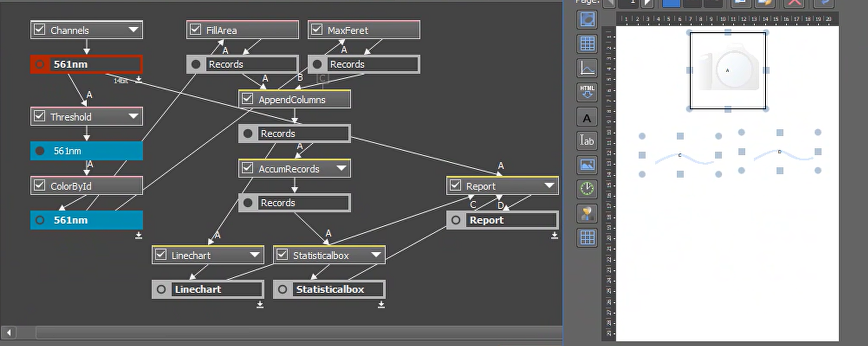Select the text field tool in the sidebar
Viewport: 868px width, 346px height.
point(587,140)
